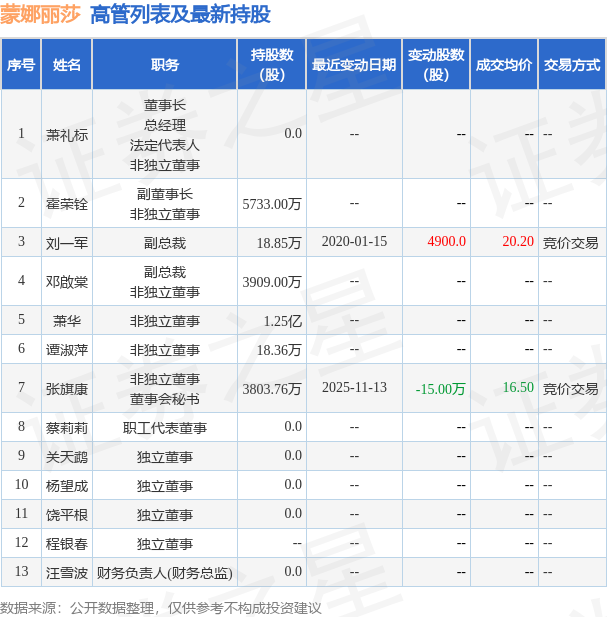Click the serial number 7
The image size is (607, 617).
coord(21,387)
